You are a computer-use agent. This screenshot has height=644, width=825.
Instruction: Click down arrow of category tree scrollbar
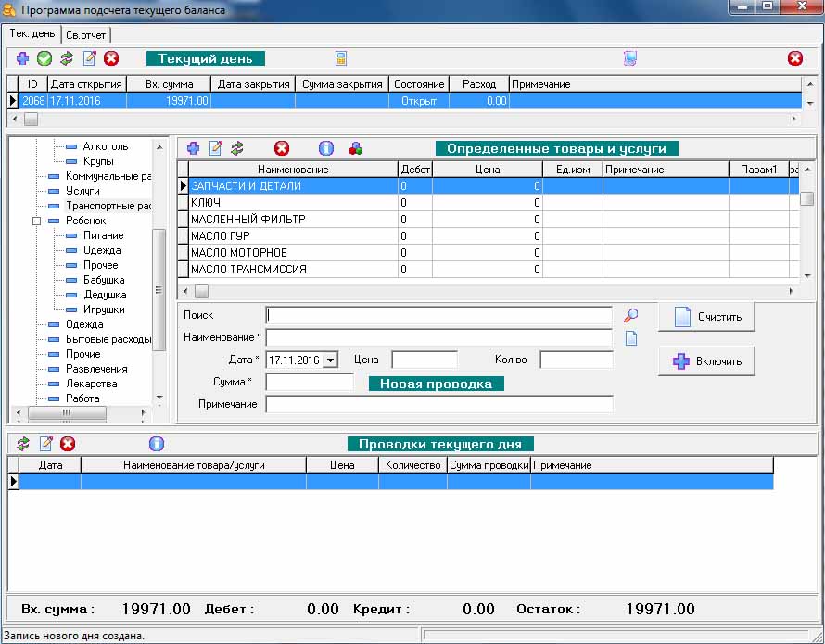[x=159, y=398]
